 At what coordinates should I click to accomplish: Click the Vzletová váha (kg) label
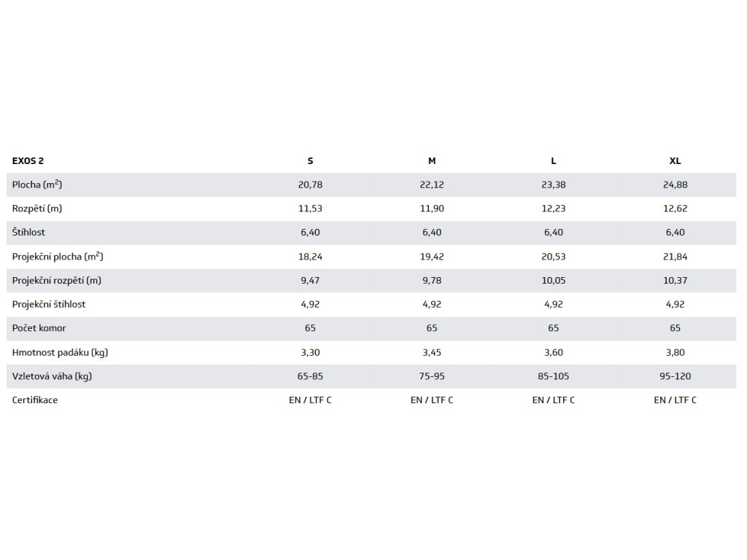pyautogui.click(x=52, y=376)
